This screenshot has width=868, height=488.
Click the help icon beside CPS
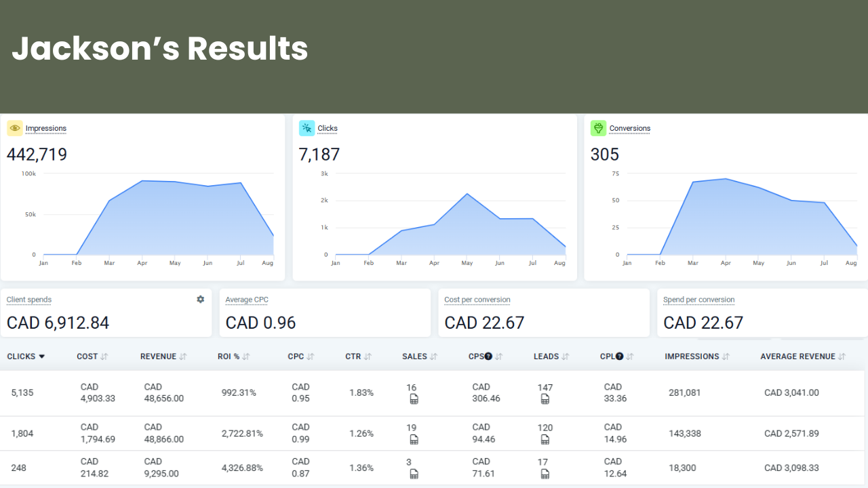488,357
